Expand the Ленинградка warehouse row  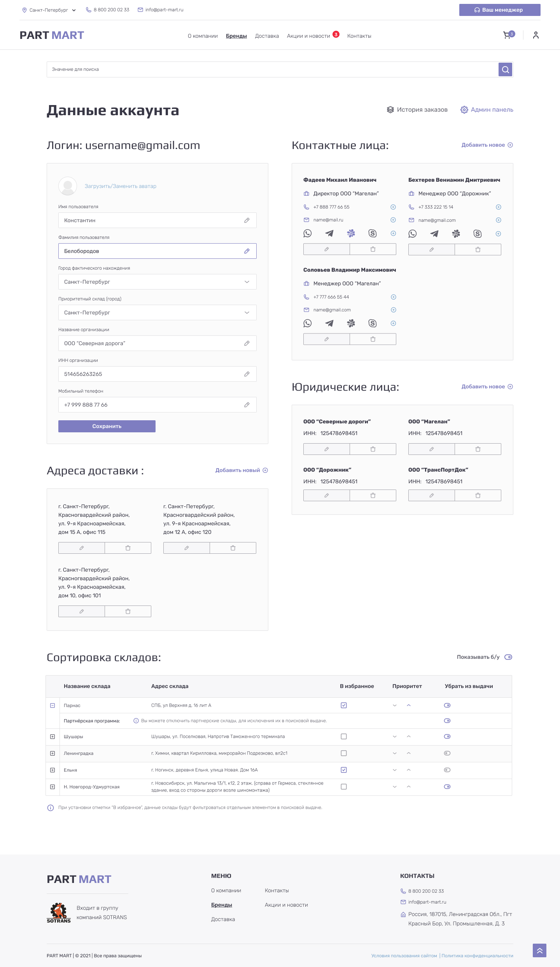point(52,753)
